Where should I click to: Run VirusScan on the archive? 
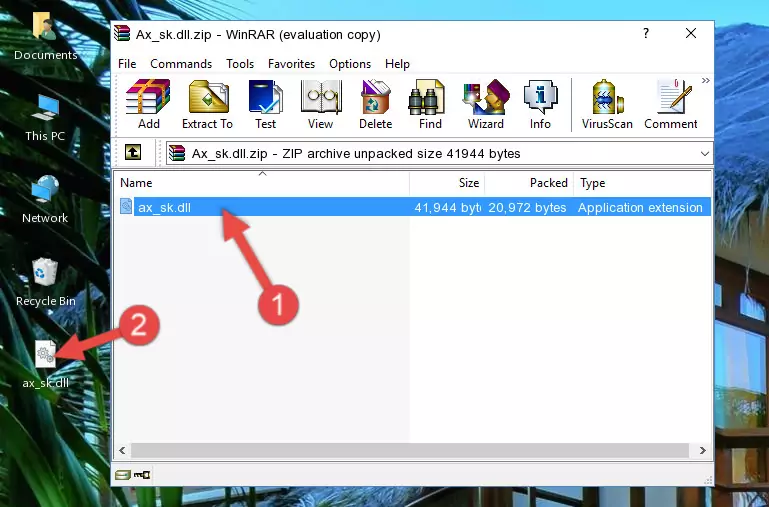607,104
